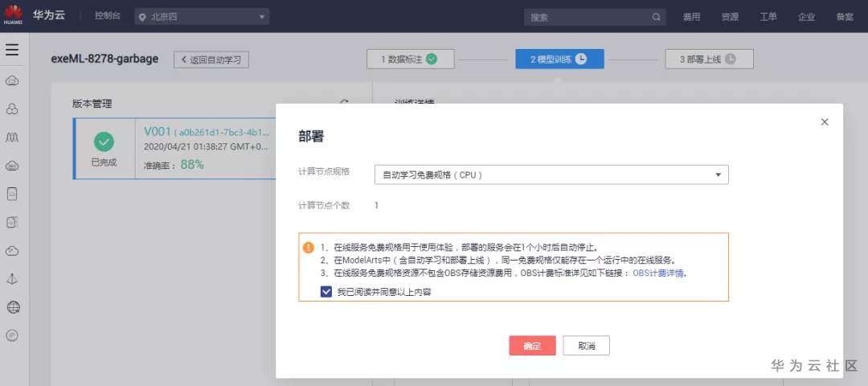868x386 pixels.
Task: Go to step 3 部署上线
Action: 709,60
